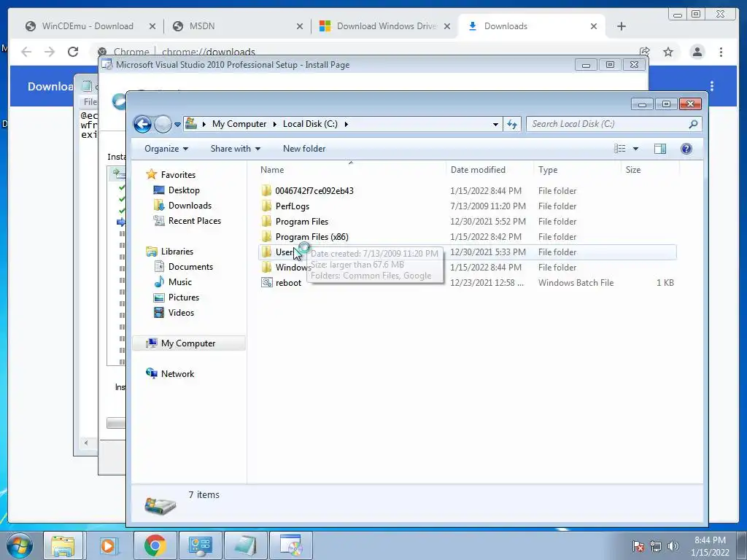Share this page icon in Chrome

coord(645,52)
